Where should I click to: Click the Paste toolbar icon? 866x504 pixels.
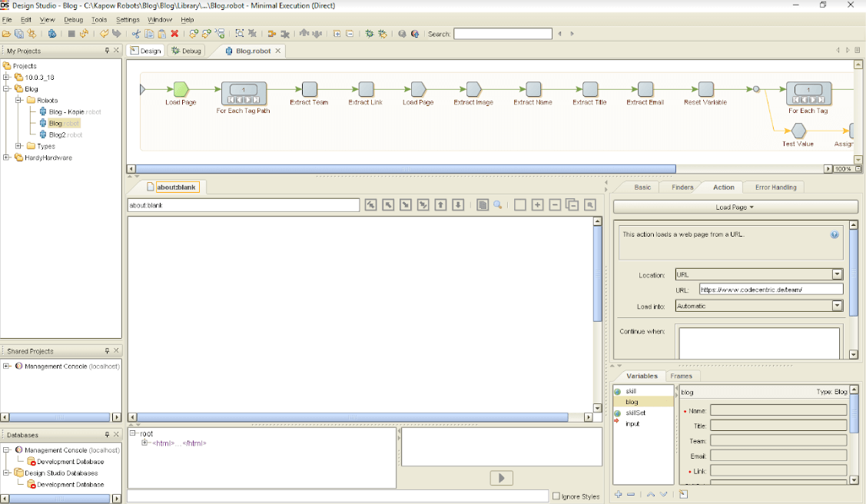[162, 34]
